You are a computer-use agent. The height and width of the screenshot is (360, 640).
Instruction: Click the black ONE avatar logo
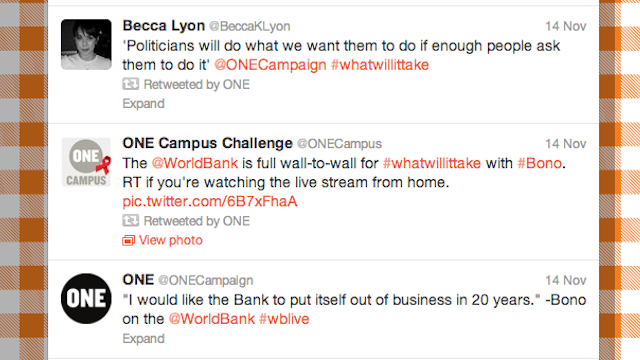tap(86, 298)
